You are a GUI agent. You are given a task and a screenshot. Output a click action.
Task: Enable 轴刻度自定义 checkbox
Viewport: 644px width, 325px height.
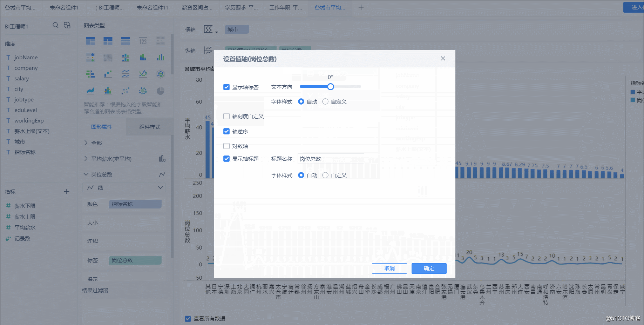(226, 116)
